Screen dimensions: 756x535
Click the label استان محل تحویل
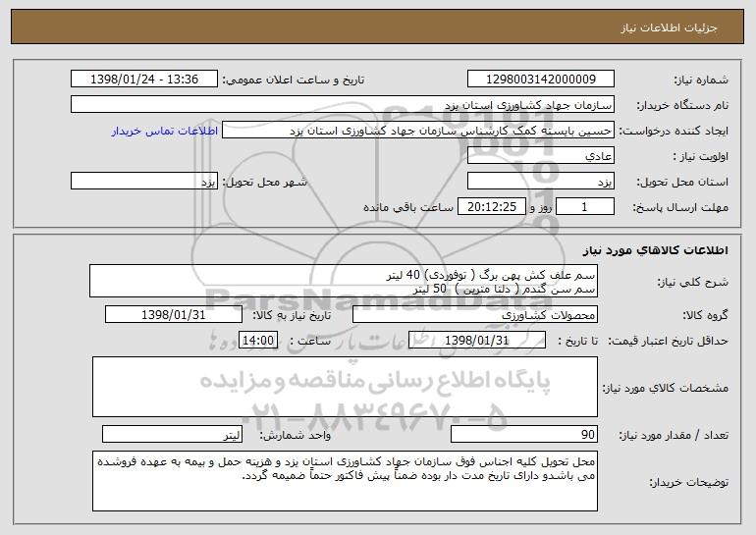click(682, 183)
